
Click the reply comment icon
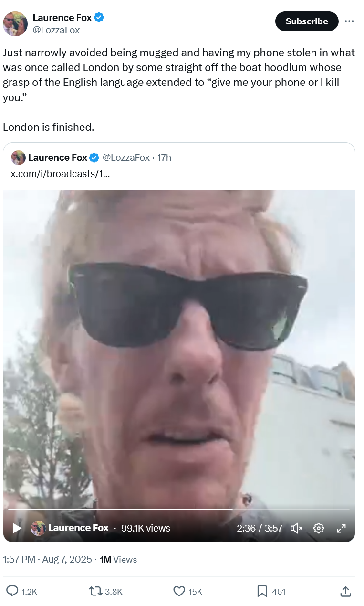point(12,591)
